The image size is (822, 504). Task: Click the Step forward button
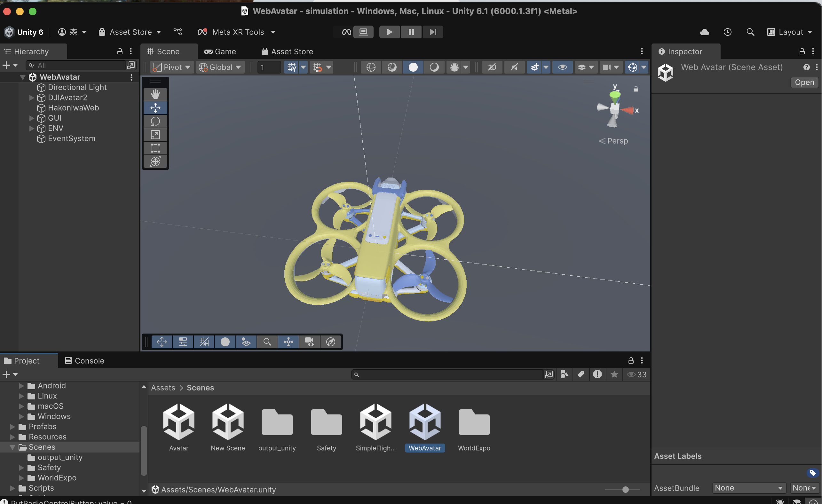point(433,32)
